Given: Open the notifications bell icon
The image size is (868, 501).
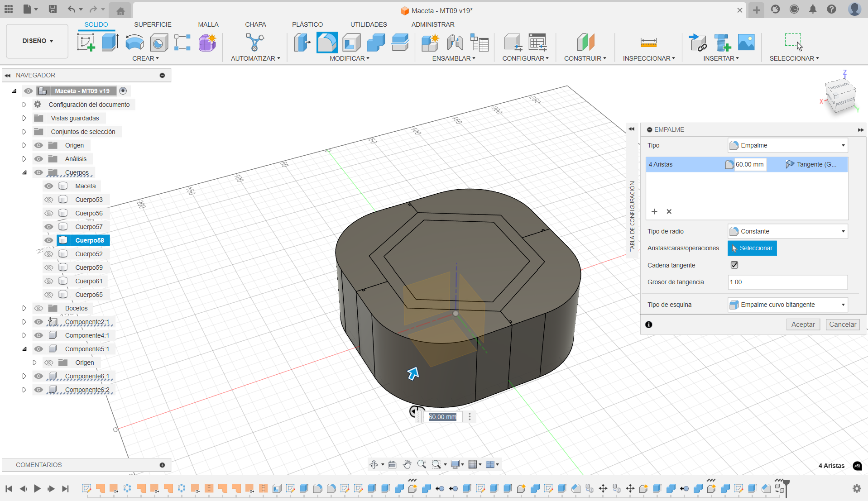Looking at the screenshot, I should point(813,9).
